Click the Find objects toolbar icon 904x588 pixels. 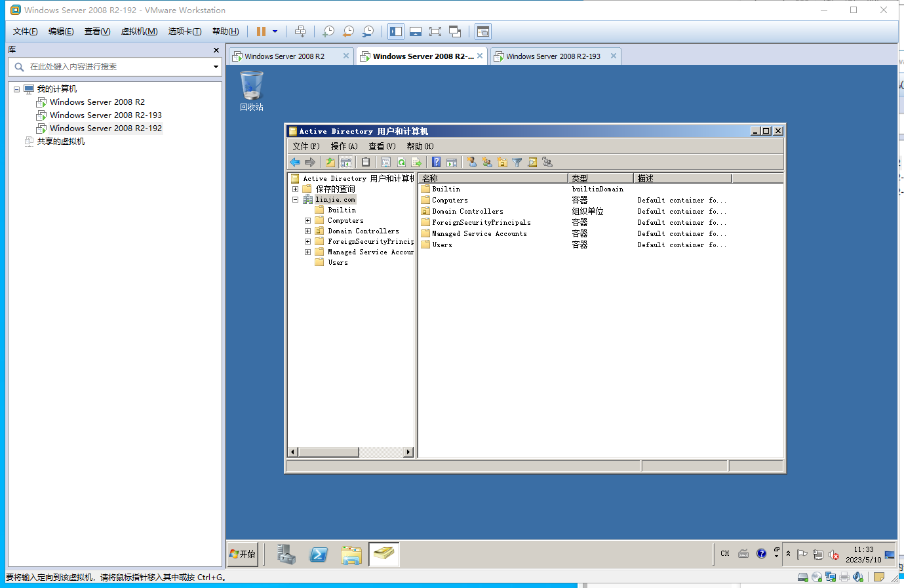click(x=532, y=163)
